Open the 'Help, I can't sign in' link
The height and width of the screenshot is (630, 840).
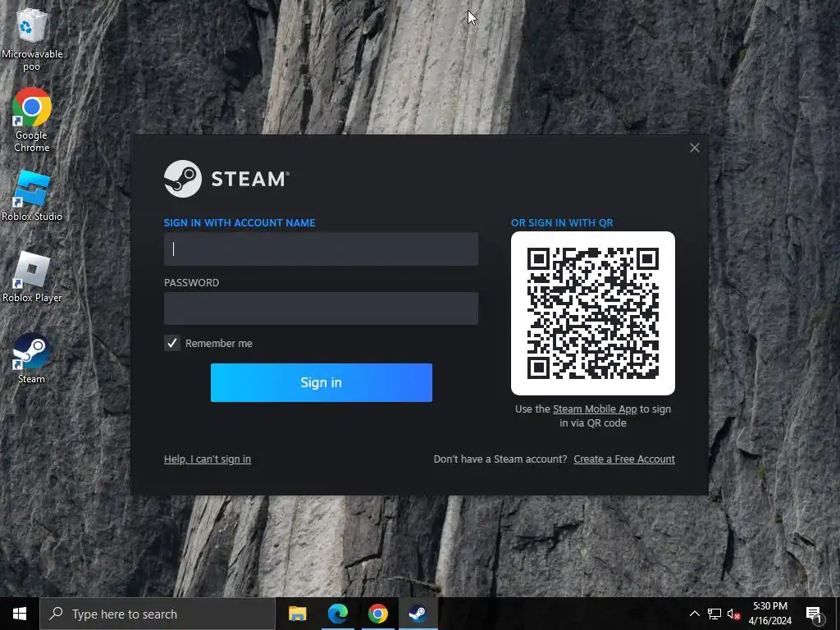click(208, 459)
